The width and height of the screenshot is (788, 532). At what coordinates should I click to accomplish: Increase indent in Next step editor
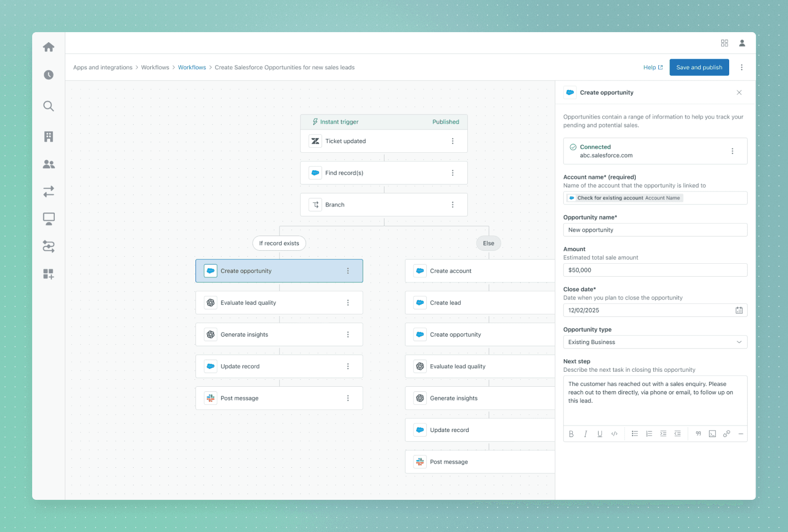tap(663, 434)
